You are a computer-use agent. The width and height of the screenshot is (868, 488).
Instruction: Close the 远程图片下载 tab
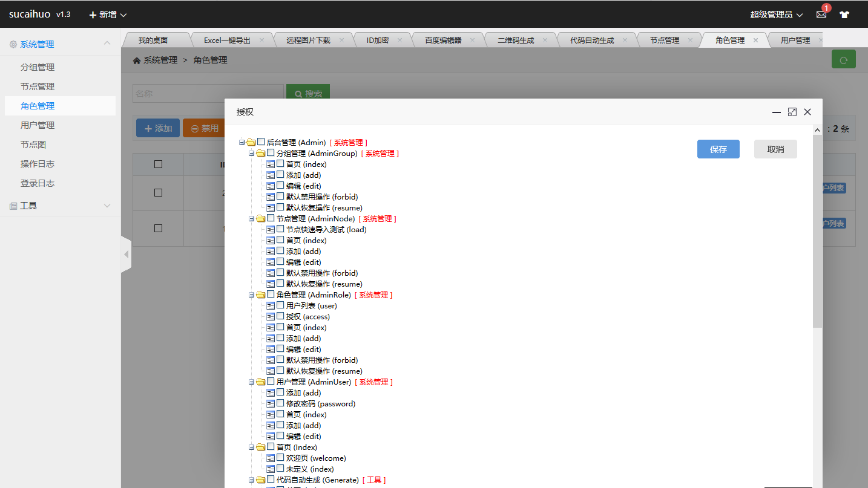coord(341,40)
